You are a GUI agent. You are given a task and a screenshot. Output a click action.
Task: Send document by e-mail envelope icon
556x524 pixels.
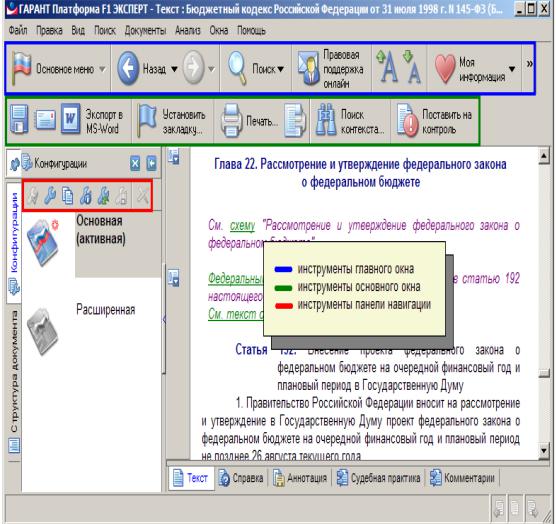pyautogui.click(x=45, y=120)
